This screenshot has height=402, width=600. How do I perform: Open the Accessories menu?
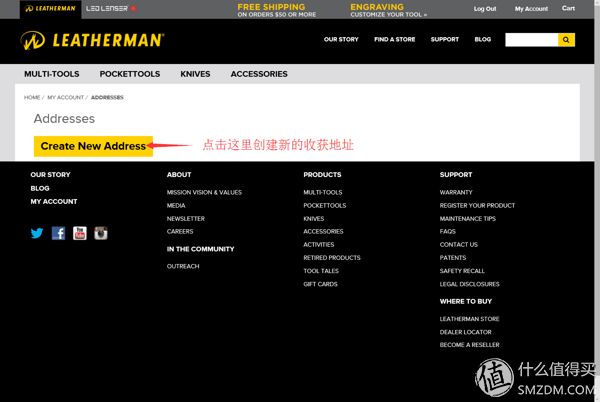[259, 74]
